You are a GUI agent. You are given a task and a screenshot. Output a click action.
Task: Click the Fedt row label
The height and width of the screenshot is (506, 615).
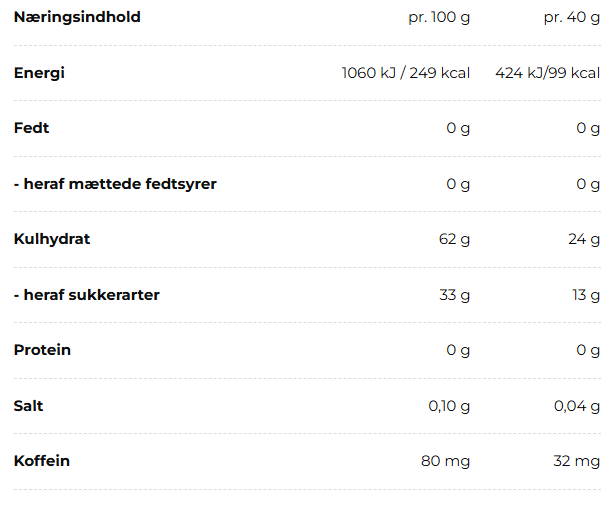(x=31, y=128)
